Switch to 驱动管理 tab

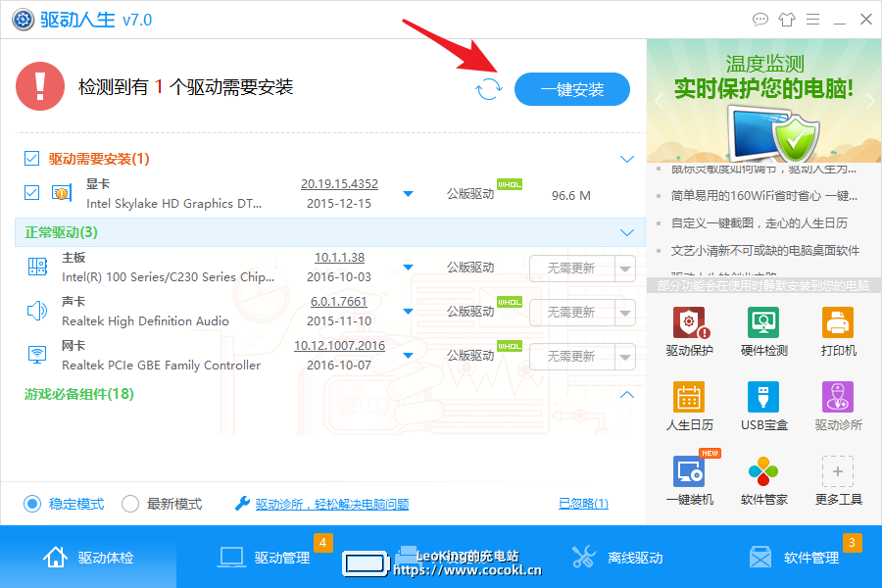265,557
